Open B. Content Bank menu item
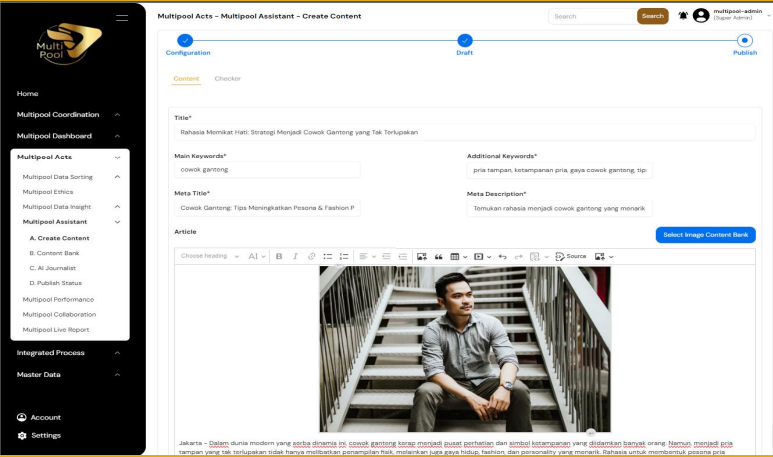 click(54, 253)
